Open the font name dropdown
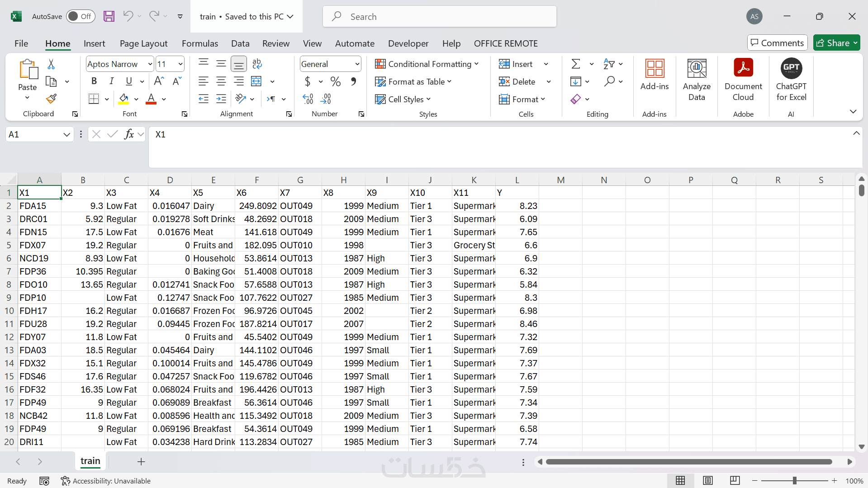This screenshot has height=488, width=868. pos(150,64)
